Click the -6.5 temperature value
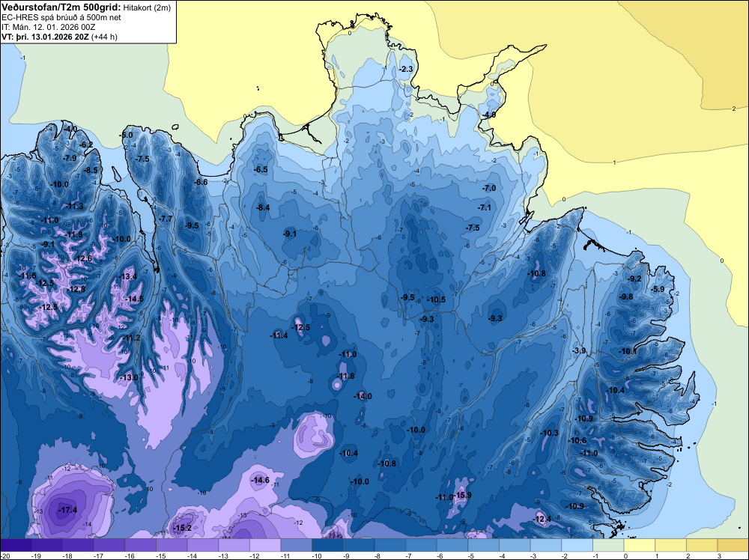Image resolution: width=749 pixels, height=560 pixels. click(x=261, y=169)
